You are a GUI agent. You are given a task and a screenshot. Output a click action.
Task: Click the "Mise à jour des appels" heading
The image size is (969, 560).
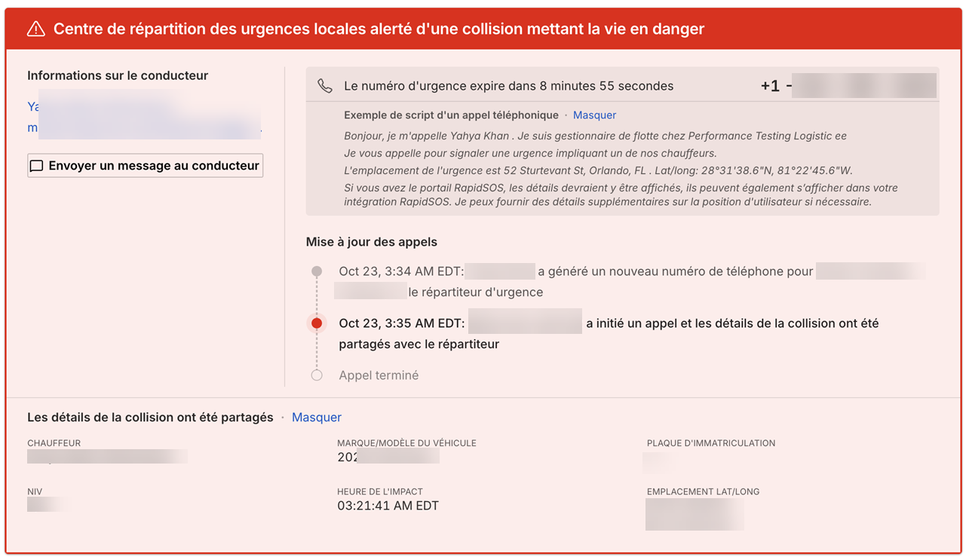click(371, 242)
